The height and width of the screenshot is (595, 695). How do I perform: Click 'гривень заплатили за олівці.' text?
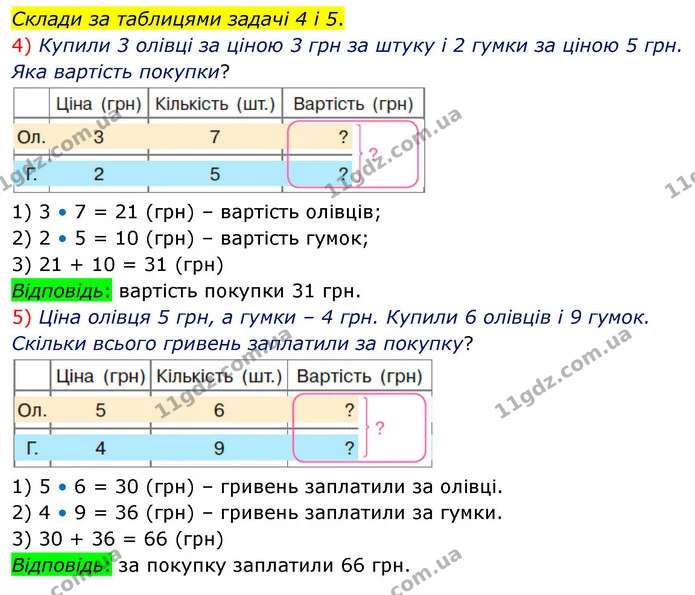[362, 487]
